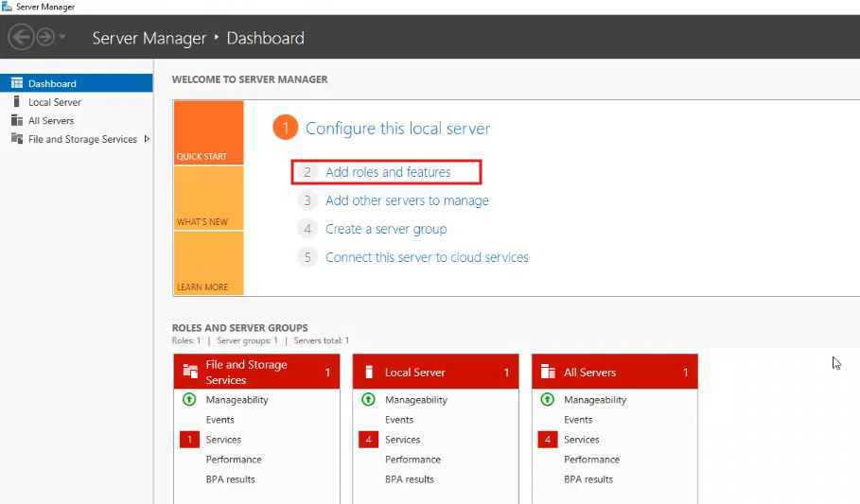Select Dashboard in the navigation pane
The height and width of the screenshot is (504, 860).
(x=77, y=83)
